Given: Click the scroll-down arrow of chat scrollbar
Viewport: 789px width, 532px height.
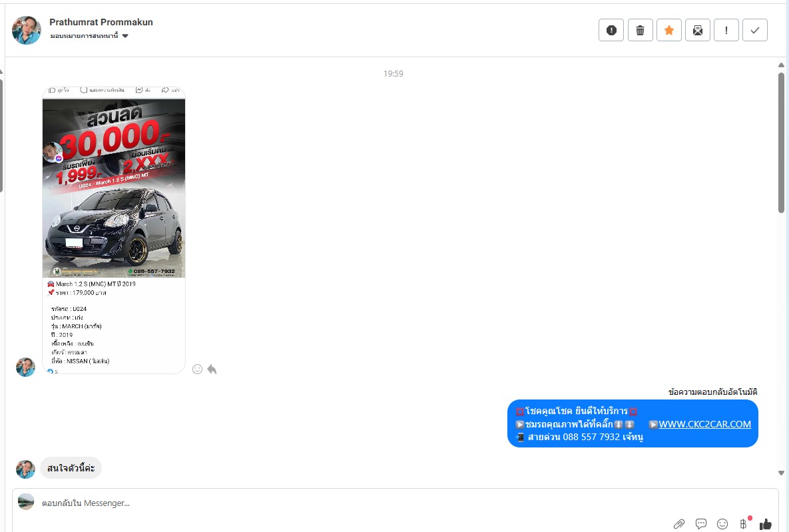Looking at the screenshot, I should click(x=781, y=473).
